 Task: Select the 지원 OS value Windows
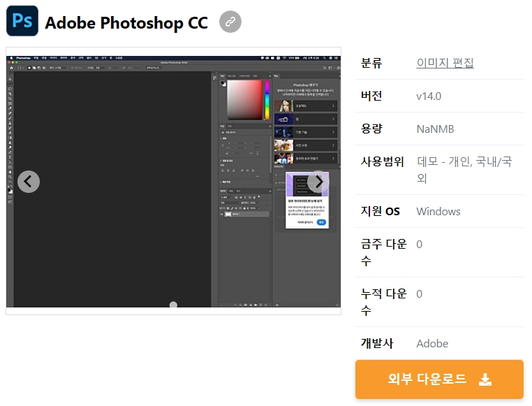(x=438, y=212)
